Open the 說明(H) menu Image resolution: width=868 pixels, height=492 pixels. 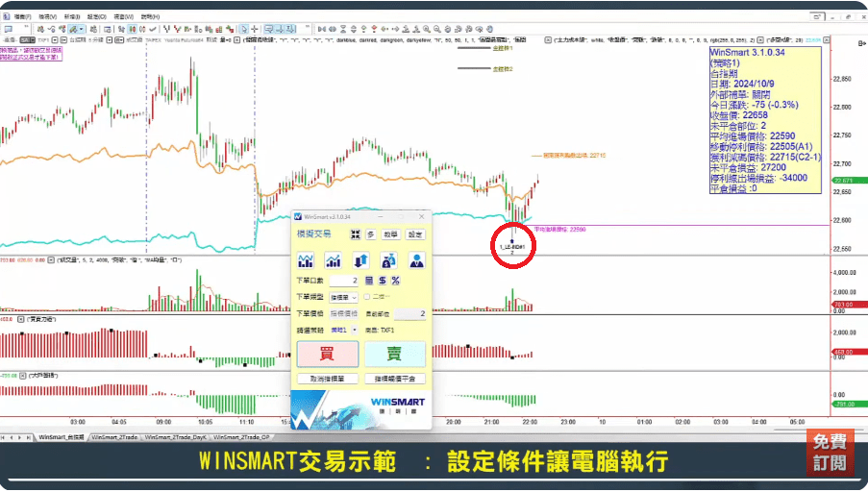coord(150,17)
